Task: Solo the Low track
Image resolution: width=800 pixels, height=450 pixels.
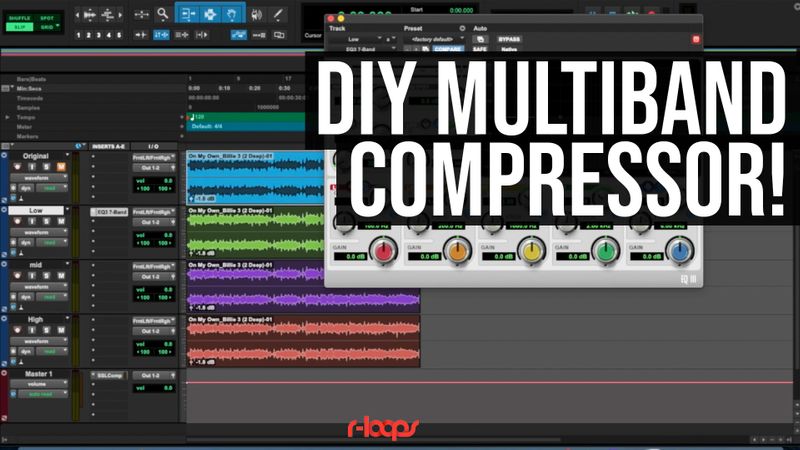Action: [x=46, y=221]
